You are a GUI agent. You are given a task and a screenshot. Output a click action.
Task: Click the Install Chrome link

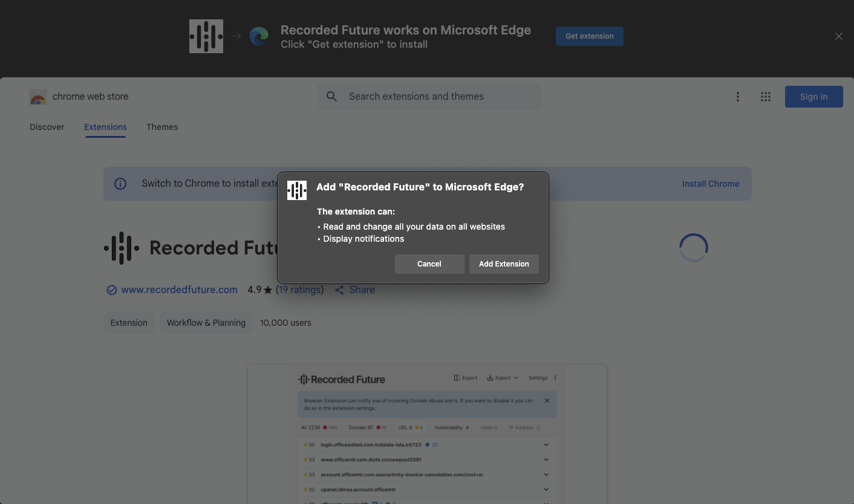click(x=711, y=184)
